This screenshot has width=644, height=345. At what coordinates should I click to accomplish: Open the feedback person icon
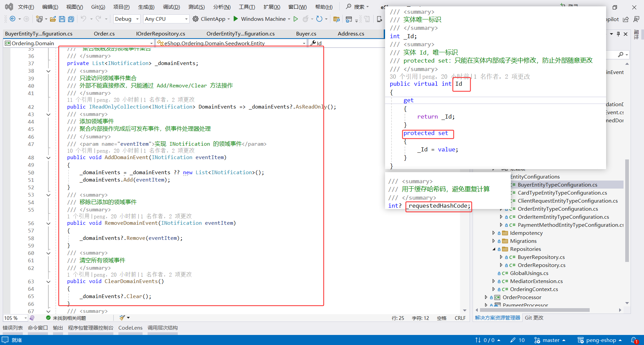click(636, 19)
